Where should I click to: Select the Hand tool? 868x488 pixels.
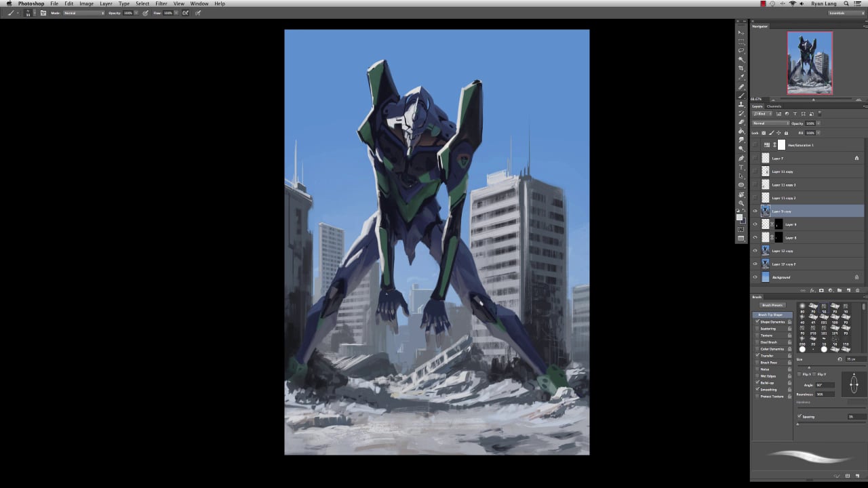741,194
